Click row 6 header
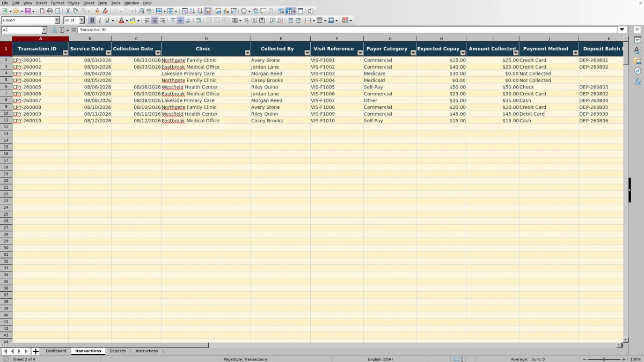Screen dimensions: 644x362 tap(6, 86)
